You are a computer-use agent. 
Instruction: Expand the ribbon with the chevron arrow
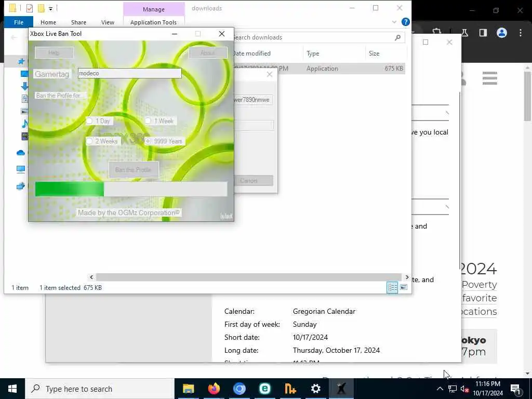tap(394, 22)
